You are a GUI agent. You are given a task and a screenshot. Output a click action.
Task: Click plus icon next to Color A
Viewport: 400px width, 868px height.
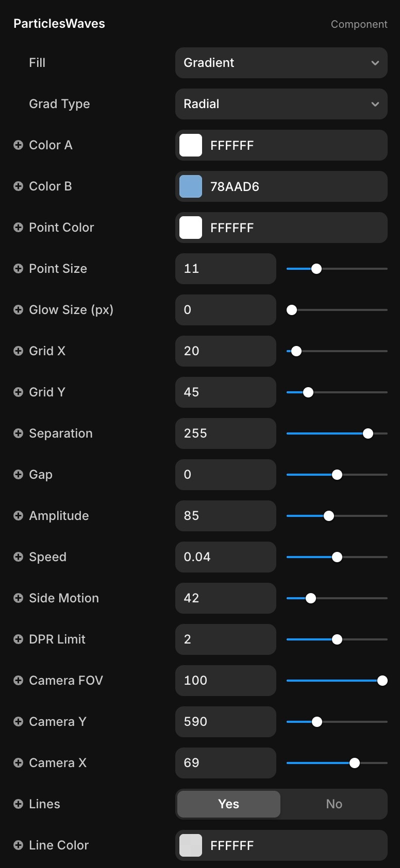[18, 145]
